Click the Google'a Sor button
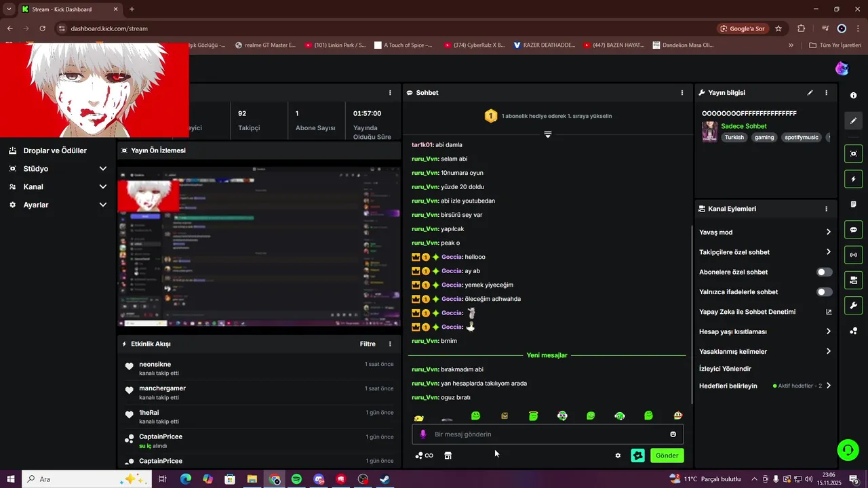 (x=743, y=28)
